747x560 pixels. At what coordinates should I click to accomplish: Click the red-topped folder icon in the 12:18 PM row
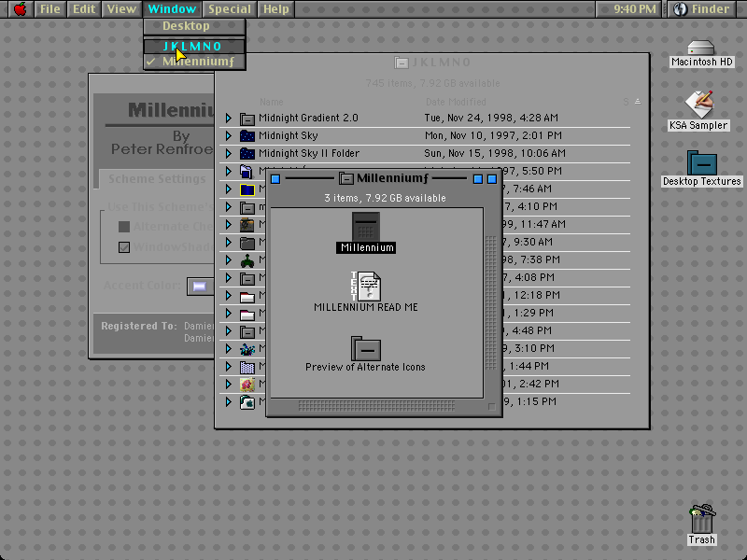tap(247, 295)
